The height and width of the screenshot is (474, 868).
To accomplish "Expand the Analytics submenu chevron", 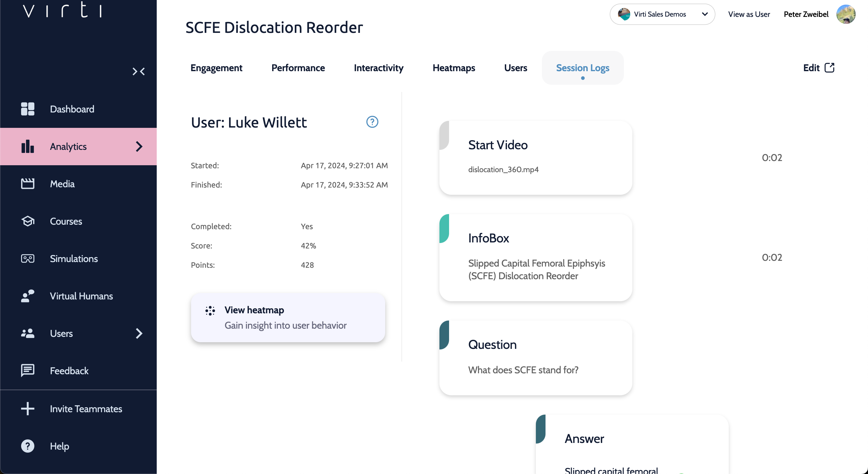I will point(139,146).
